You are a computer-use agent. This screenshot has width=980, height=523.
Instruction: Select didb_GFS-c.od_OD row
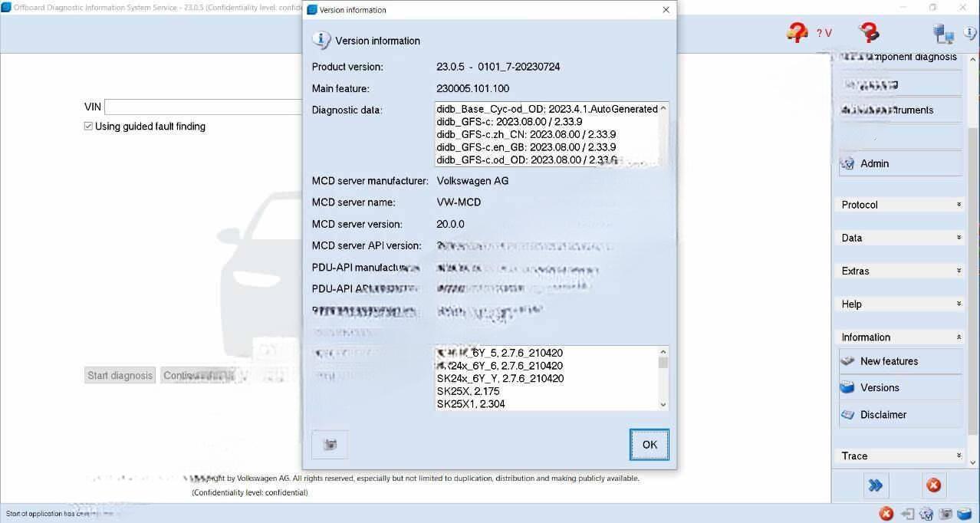pyautogui.click(x=547, y=160)
